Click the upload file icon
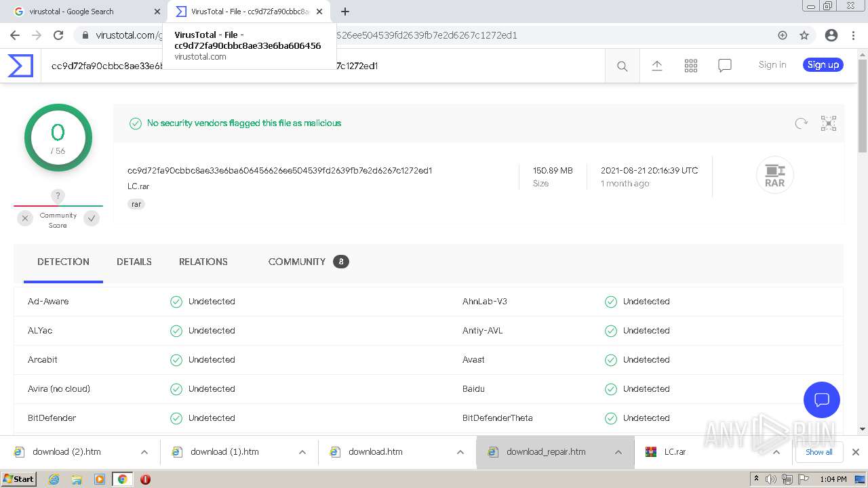This screenshot has width=868, height=488. 656,66
